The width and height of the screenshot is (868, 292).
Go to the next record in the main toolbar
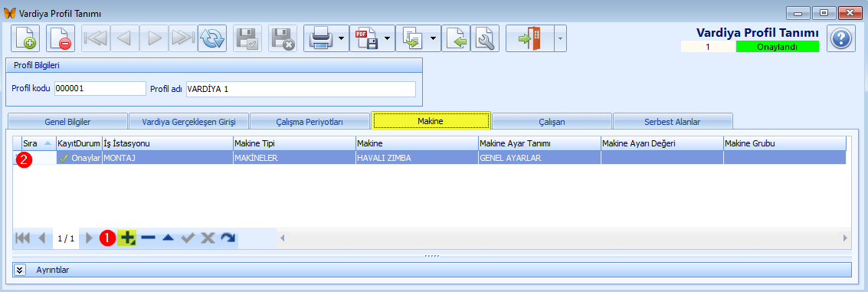point(154,39)
